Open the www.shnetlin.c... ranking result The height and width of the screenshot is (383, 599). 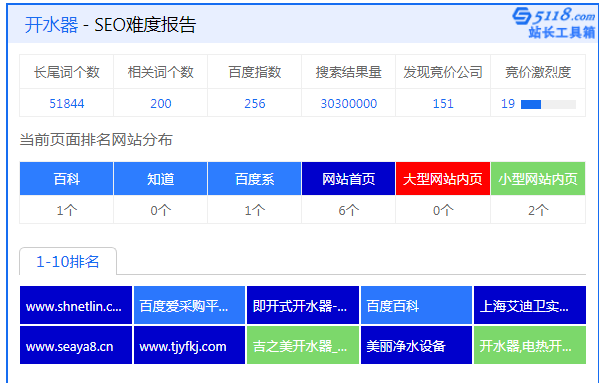76,305
